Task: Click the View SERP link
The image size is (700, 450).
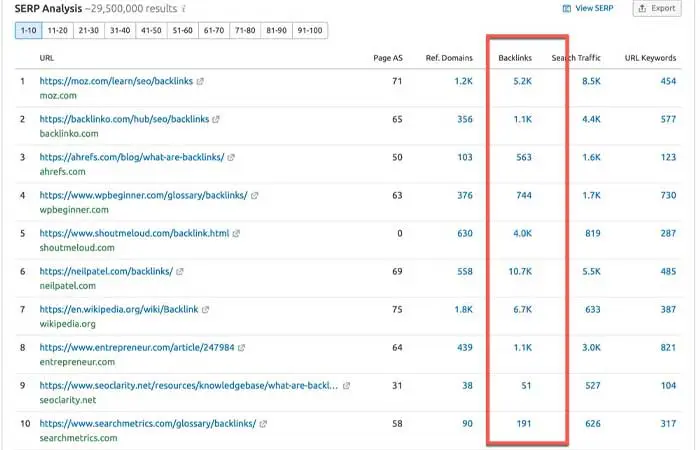Action: [x=588, y=8]
